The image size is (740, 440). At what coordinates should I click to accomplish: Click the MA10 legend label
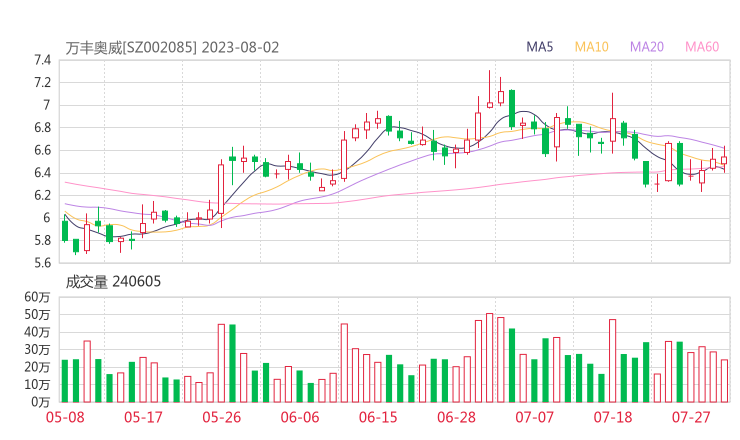[x=591, y=47]
